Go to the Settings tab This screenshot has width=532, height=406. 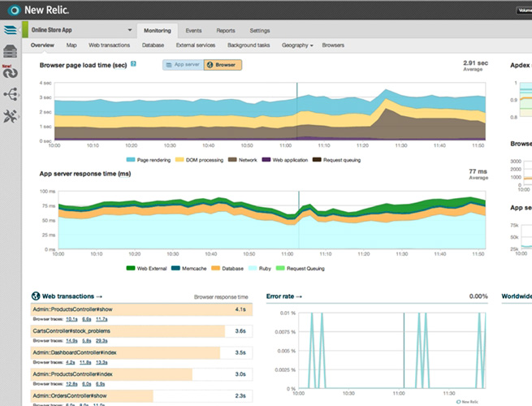coord(260,31)
